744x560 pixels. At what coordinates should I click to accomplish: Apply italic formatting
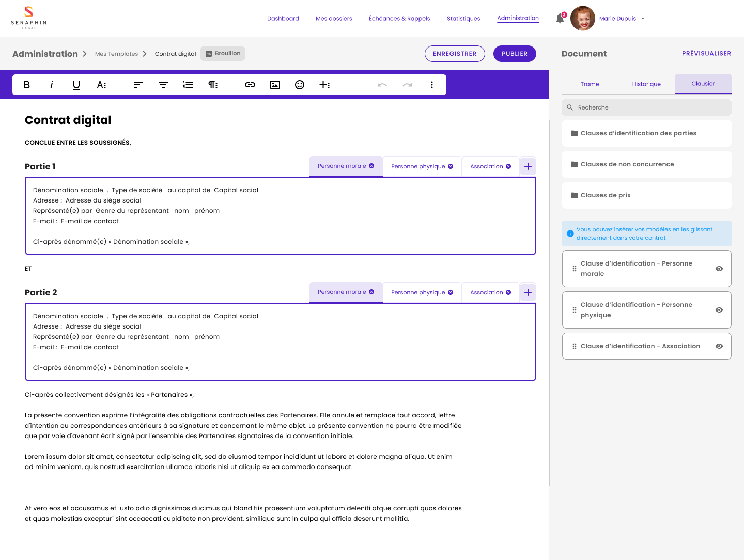click(52, 85)
